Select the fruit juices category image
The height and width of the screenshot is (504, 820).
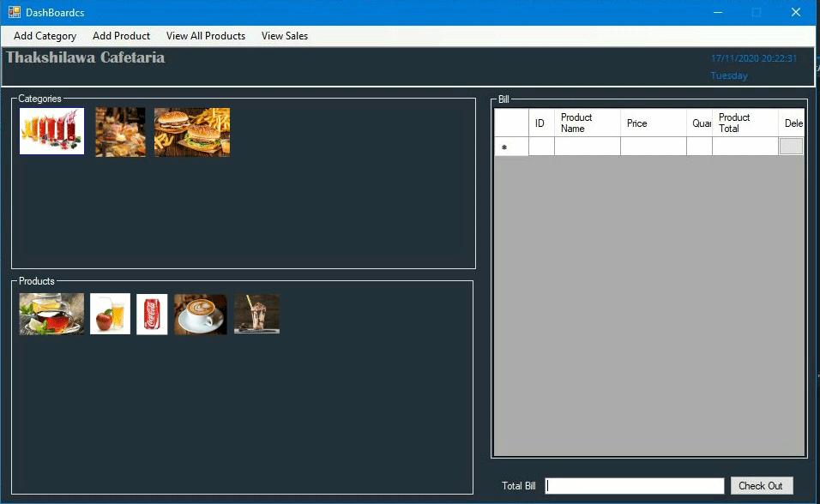51,131
